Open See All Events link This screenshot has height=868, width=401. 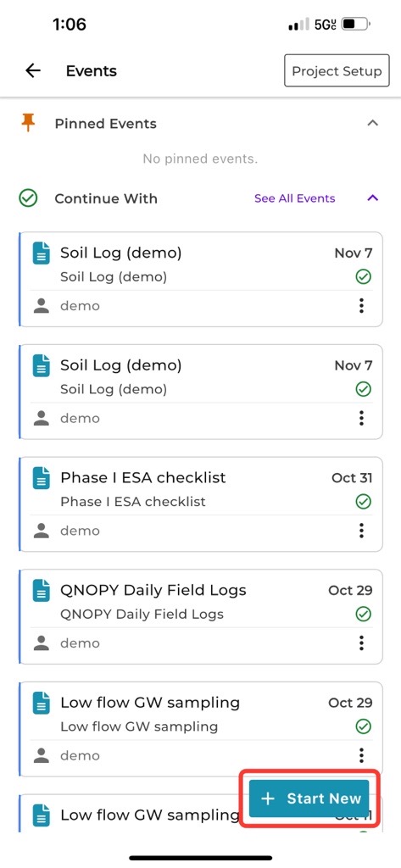[x=295, y=198]
